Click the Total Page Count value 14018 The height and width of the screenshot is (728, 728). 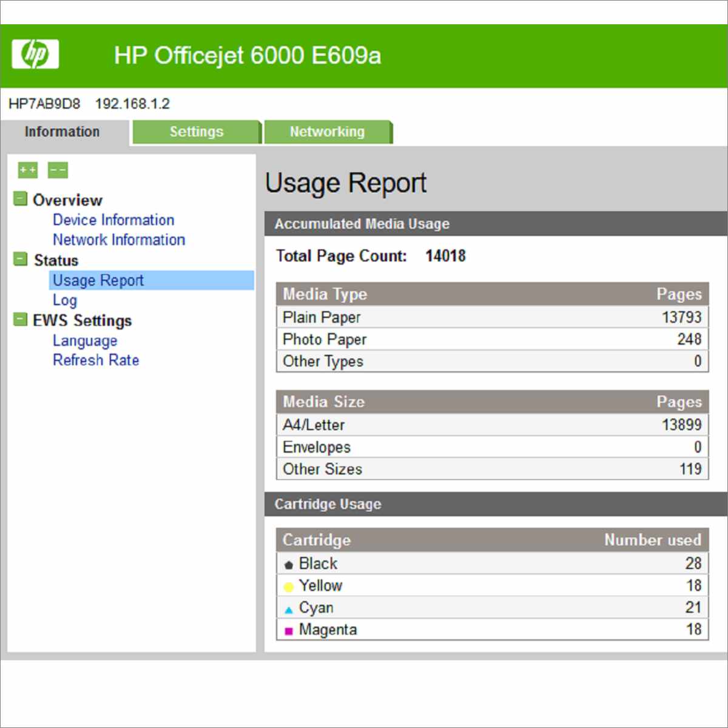[x=446, y=256]
